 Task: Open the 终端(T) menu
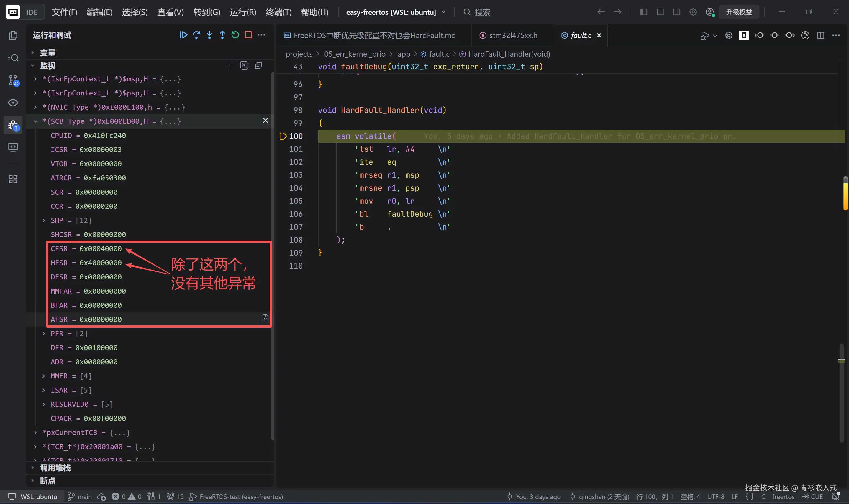278,12
